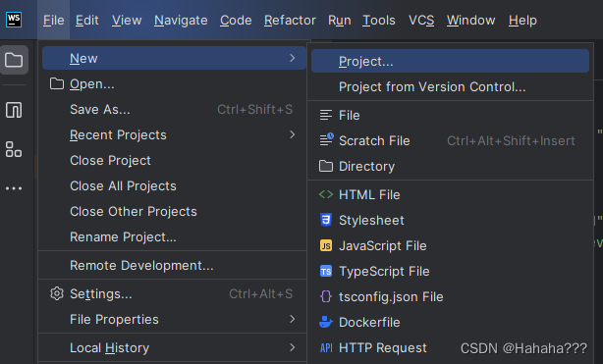Screen dimensions: 603x364
Task: Click the CSS Stylesheet icon
Action: pyautogui.click(x=326, y=220)
